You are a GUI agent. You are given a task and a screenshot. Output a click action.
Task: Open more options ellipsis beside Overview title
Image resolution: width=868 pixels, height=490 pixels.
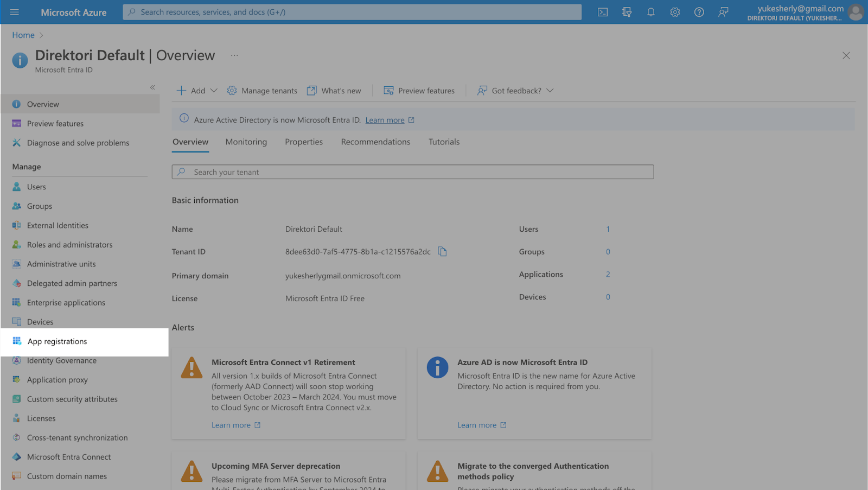click(234, 55)
